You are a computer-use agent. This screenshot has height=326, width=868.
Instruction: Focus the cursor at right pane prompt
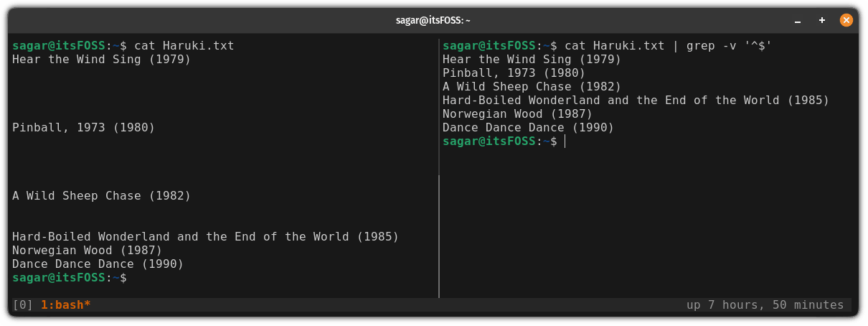pos(565,141)
